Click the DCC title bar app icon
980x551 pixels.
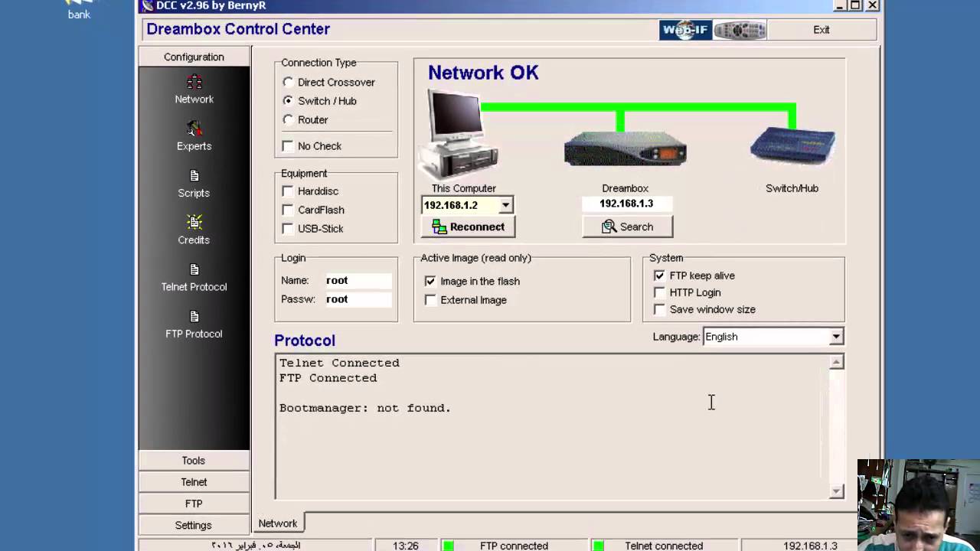pos(148,5)
